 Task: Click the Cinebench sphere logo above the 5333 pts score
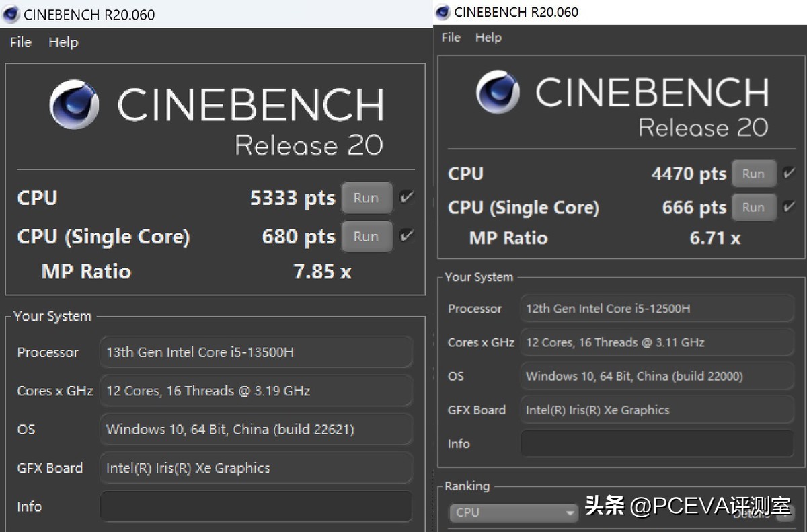[x=74, y=104]
